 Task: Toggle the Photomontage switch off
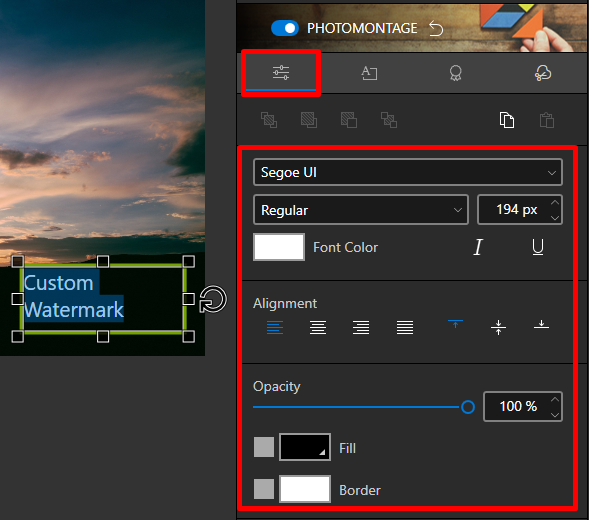point(285,28)
